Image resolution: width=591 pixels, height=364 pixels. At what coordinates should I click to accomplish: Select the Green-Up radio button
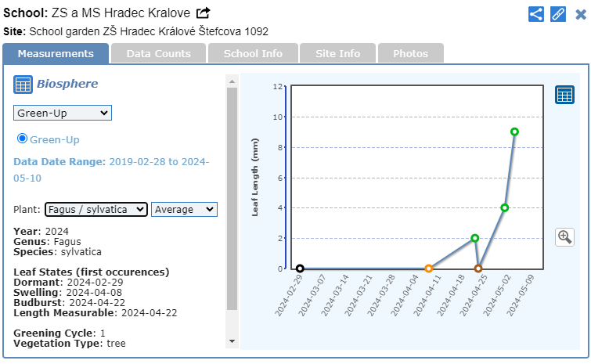(23, 139)
